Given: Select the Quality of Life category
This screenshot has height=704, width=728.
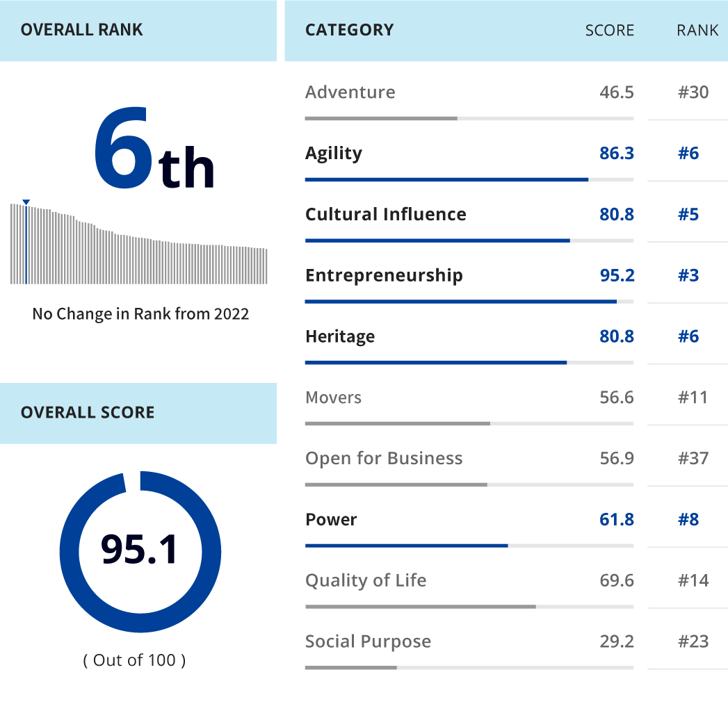Looking at the screenshot, I should tap(365, 580).
